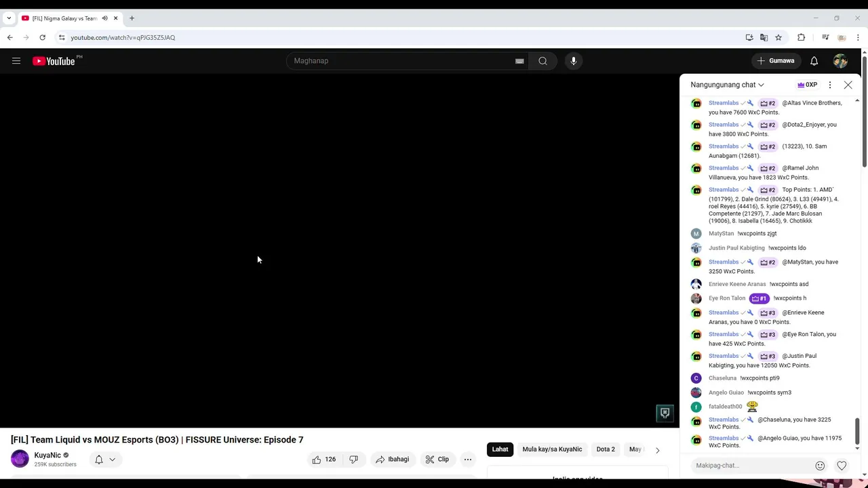868x488 pixels.
Task: Open the emoji picker in chat
Action: 820,466
